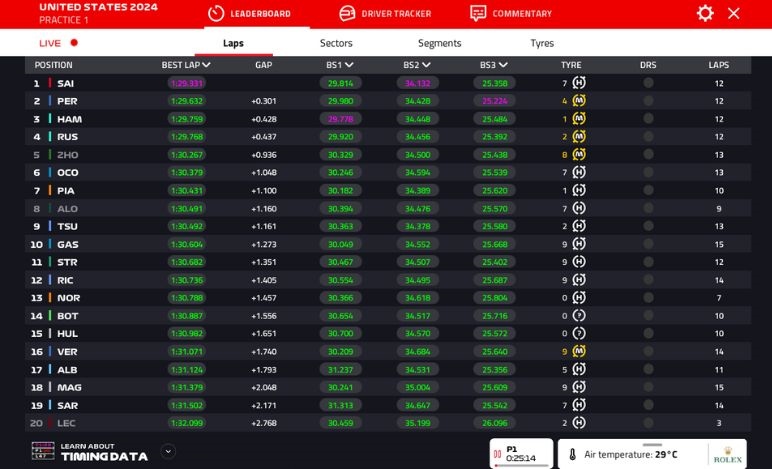Image resolution: width=772 pixels, height=469 pixels.
Task: Click the Driver Tracker helmet icon
Action: click(347, 13)
